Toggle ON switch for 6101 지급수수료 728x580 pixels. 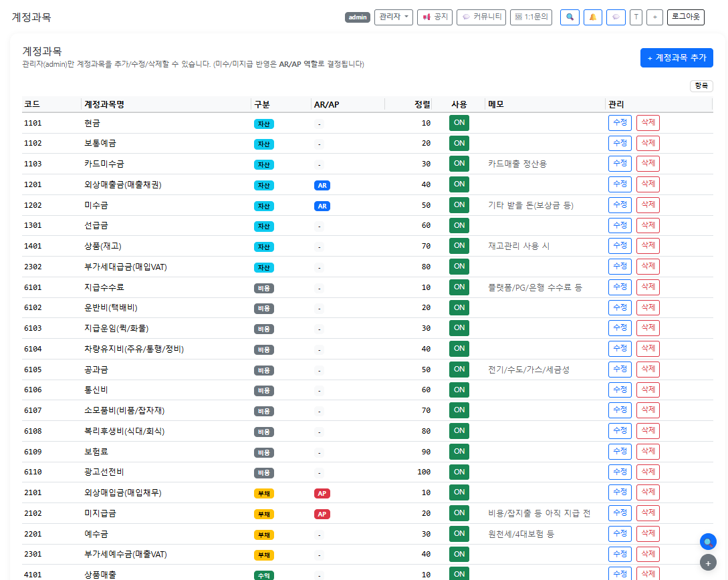(459, 287)
